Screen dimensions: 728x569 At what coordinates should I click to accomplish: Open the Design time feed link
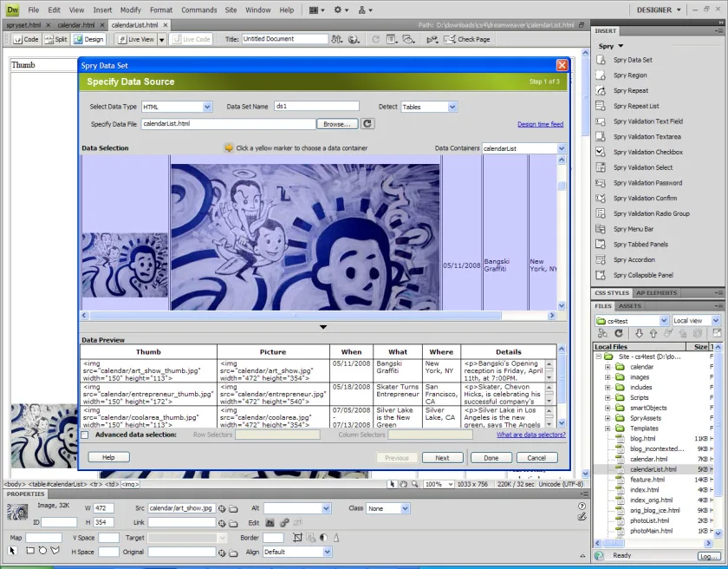pyautogui.click(x=541, y=124)
